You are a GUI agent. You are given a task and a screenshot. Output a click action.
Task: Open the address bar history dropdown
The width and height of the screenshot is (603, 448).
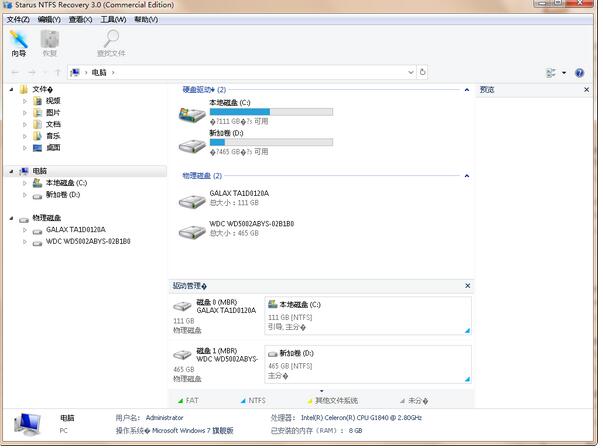[411, 72]
